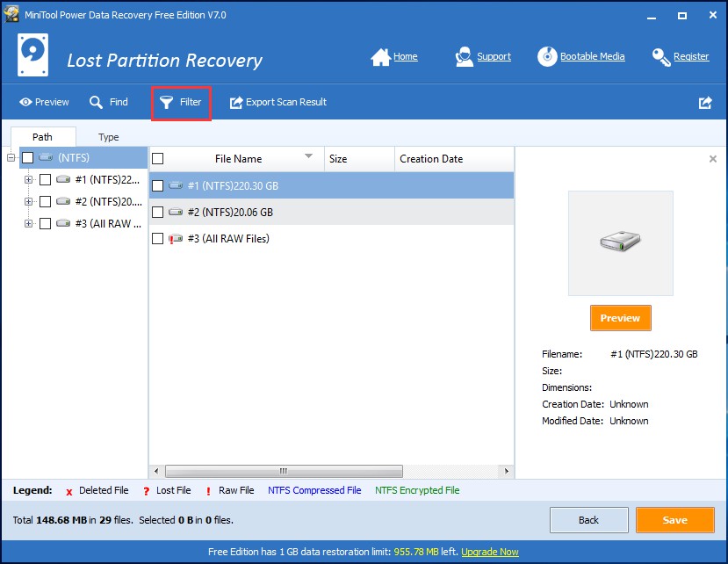Viewport: 728px width, 564px height.
Task: Click the Find tool
Action: coord(109,103)
